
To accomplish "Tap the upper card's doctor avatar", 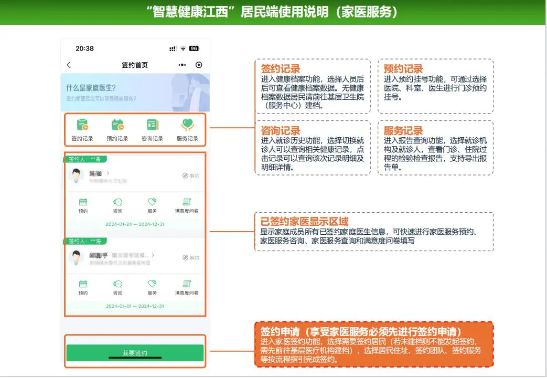I will point(76,175).
